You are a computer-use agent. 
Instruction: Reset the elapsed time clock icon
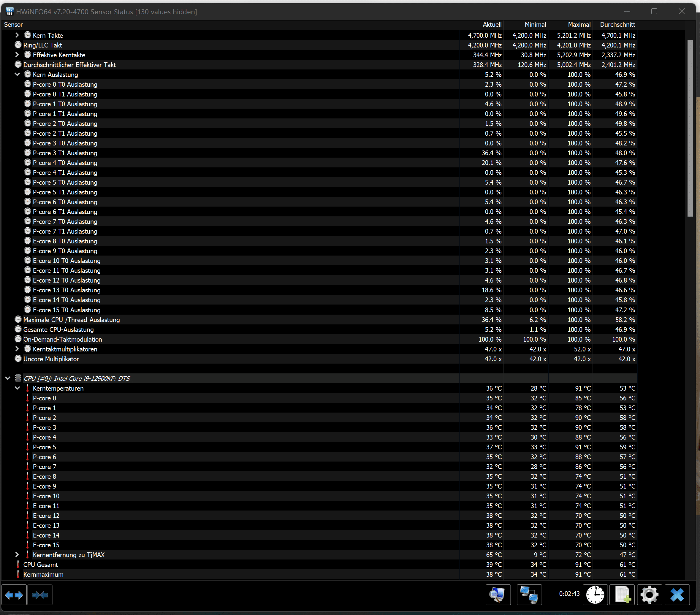pyautogui.click(x=595, y=595)
